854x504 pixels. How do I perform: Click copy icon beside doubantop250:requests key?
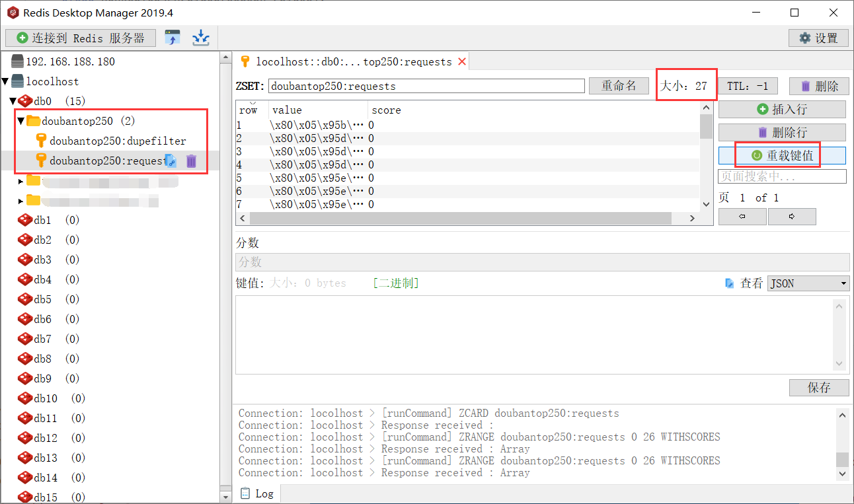point(171,161)
